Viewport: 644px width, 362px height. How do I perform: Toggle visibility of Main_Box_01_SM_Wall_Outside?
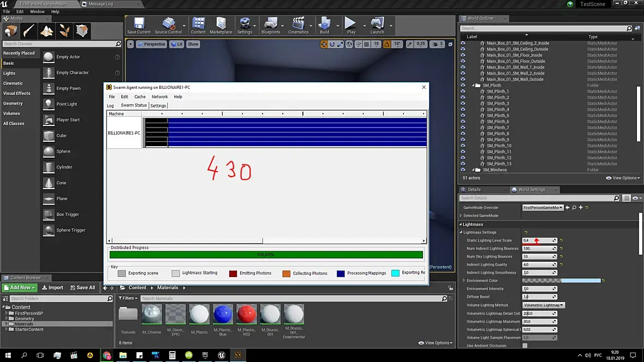tap(463, 79)
